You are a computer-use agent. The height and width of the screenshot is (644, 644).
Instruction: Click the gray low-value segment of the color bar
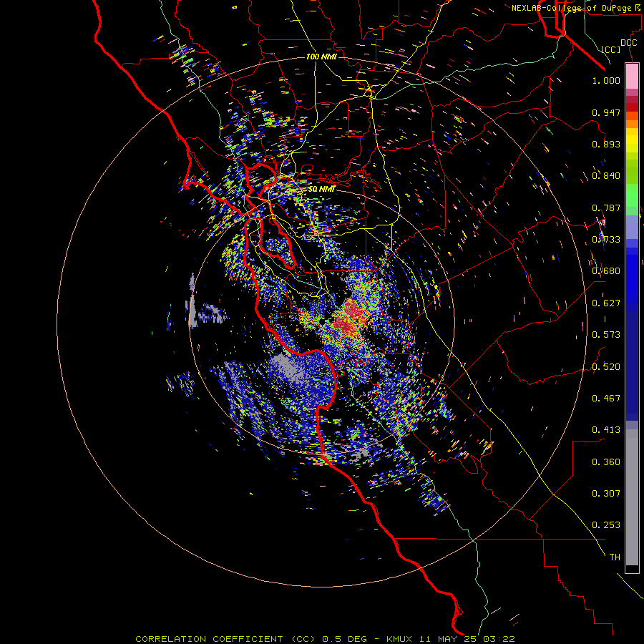(x=632, y=497)
